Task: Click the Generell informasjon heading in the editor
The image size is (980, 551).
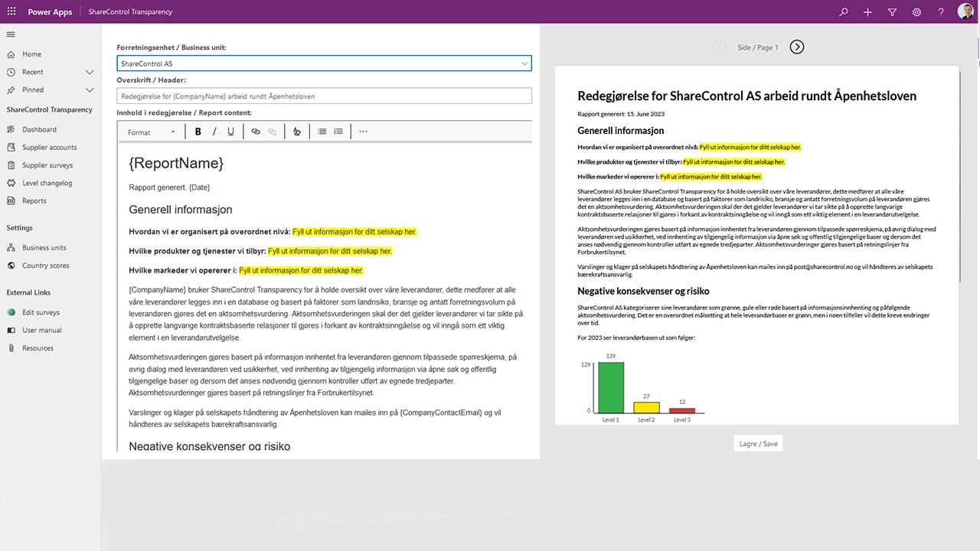Action: (x=181, y=210)
